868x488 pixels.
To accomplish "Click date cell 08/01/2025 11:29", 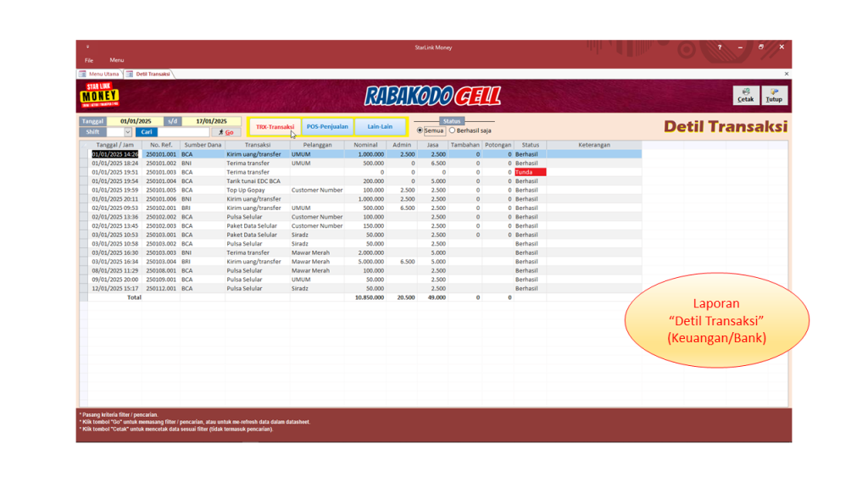I will 115,270.
